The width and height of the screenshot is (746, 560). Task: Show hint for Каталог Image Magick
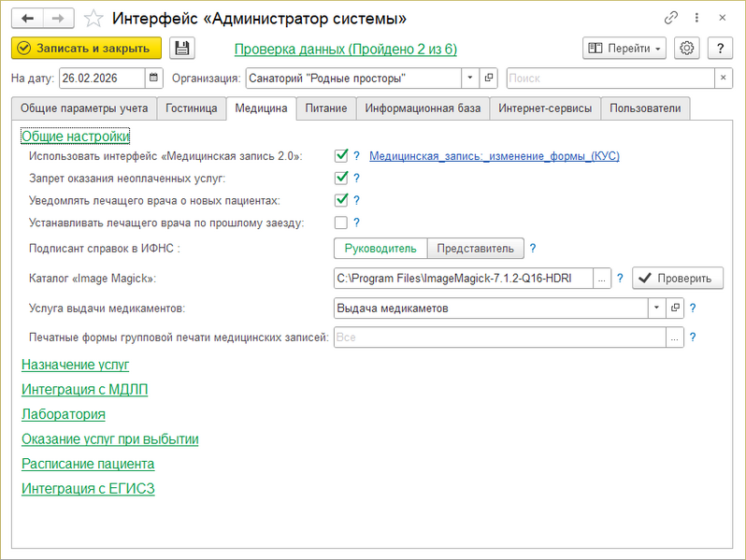click(x=620, y=279)
